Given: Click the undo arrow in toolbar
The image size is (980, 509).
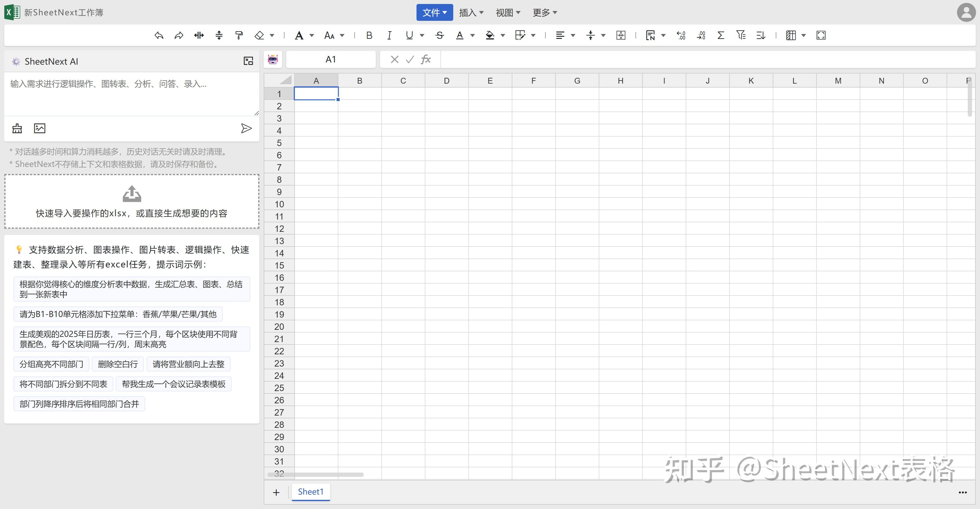Looking at the screenshot, I should (159, 36).
